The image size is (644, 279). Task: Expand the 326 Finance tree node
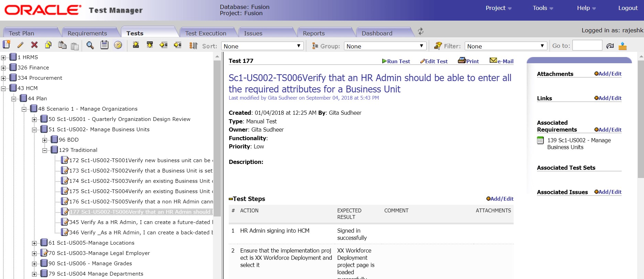point(3,68)
